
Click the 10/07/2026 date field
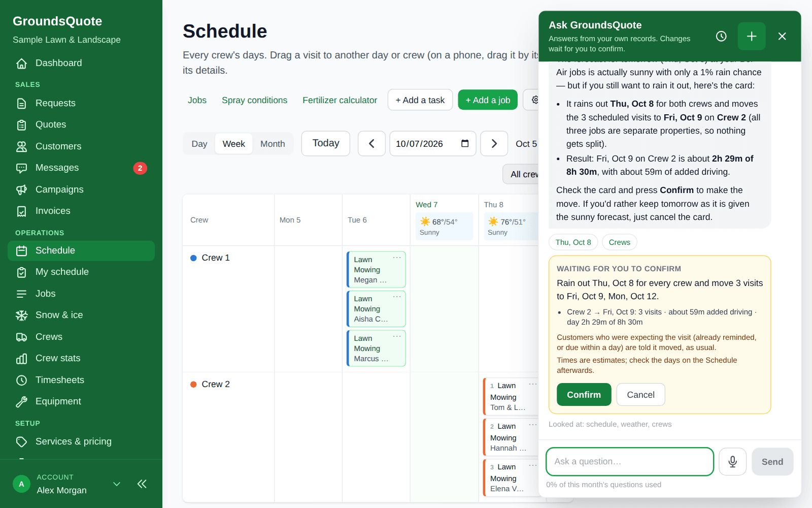[x=432, y=144]
